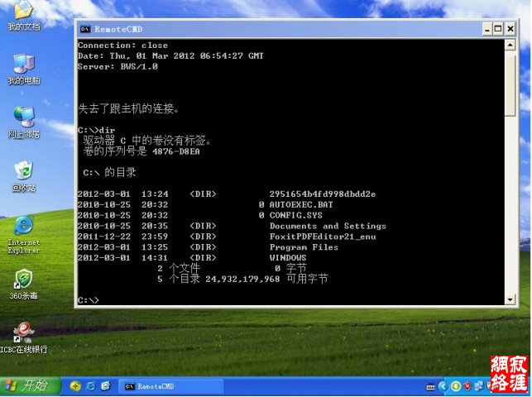Click the RemoteCMD title bar text
This screenshot has width=532, height=397.
(118, 29)
